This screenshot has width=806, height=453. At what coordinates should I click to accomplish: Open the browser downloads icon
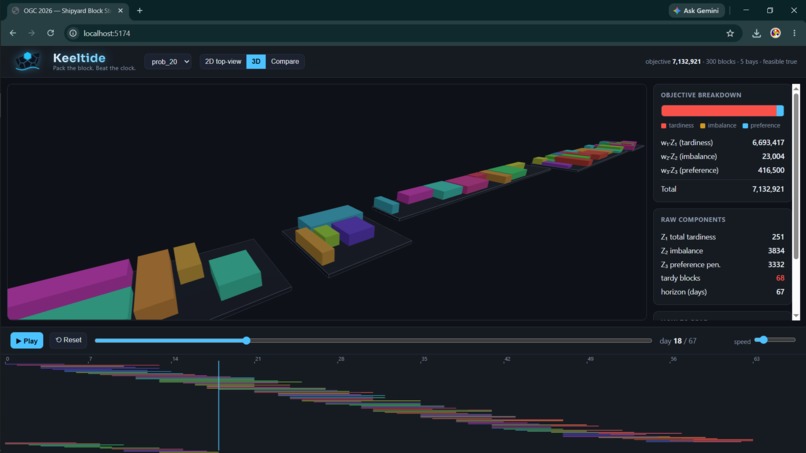click(756, 33)
